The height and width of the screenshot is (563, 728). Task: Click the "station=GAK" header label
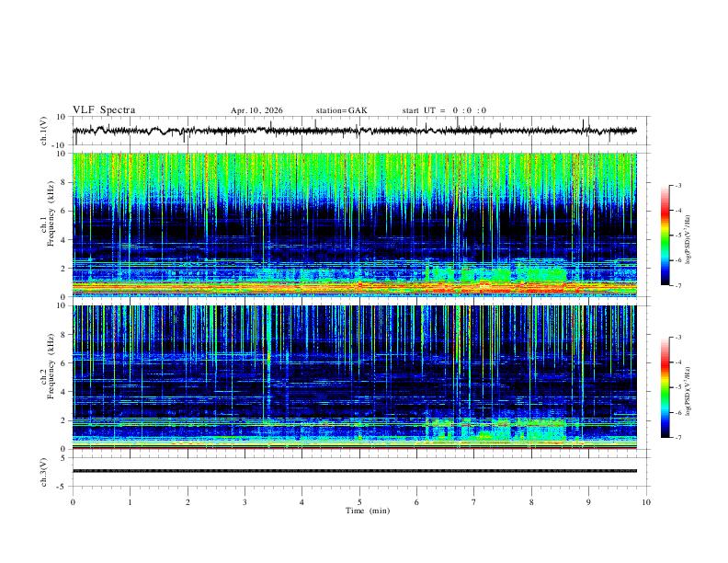pos(341,110)
